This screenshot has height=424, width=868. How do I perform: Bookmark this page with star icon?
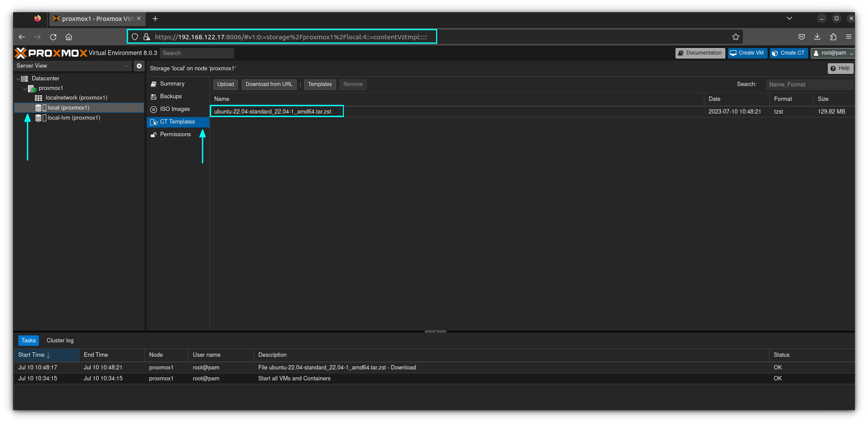pos(736,37)
